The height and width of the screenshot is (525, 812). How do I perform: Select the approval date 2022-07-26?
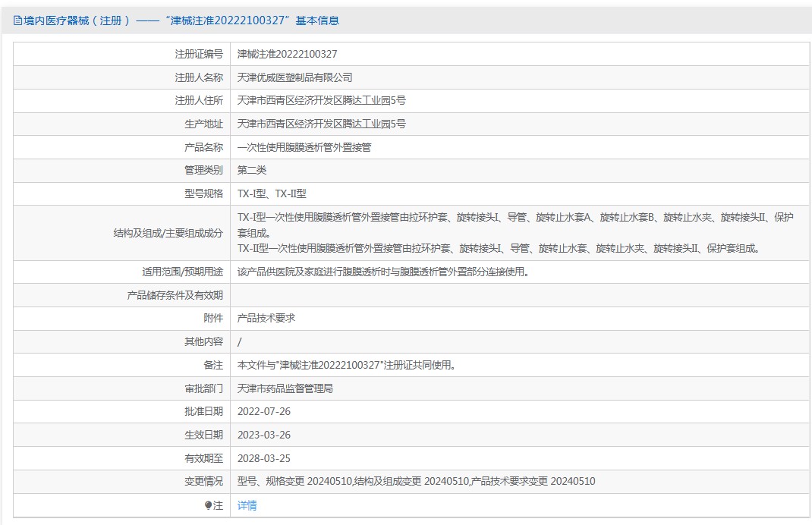[263, 412]
